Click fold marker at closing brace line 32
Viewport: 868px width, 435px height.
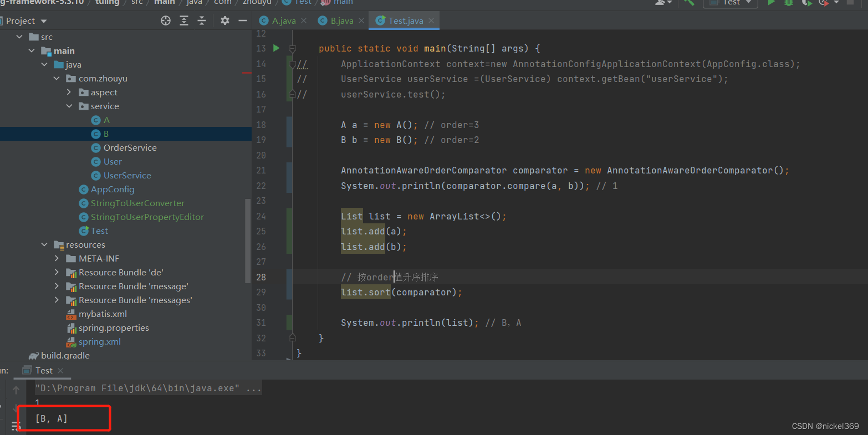click(x=293, y=337)
